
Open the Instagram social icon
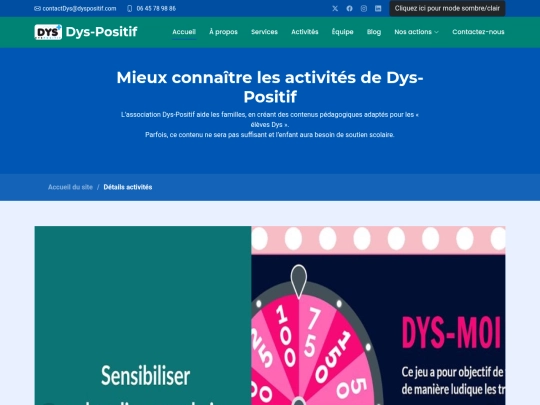point(364,9)
